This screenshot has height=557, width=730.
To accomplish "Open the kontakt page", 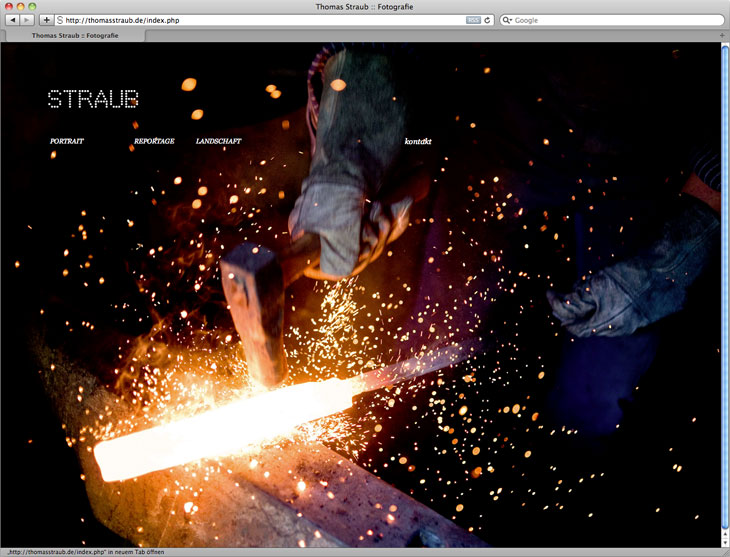I will [x=418, y=141].
